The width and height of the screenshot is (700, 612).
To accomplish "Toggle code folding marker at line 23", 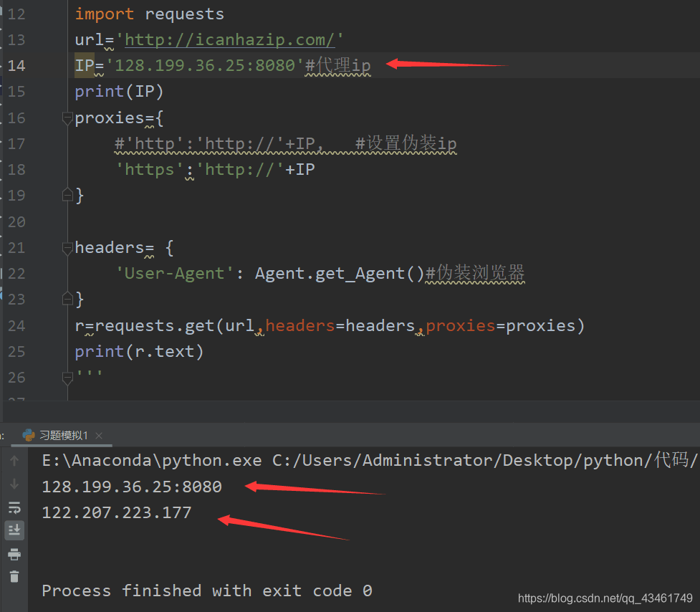I will 67,298.
